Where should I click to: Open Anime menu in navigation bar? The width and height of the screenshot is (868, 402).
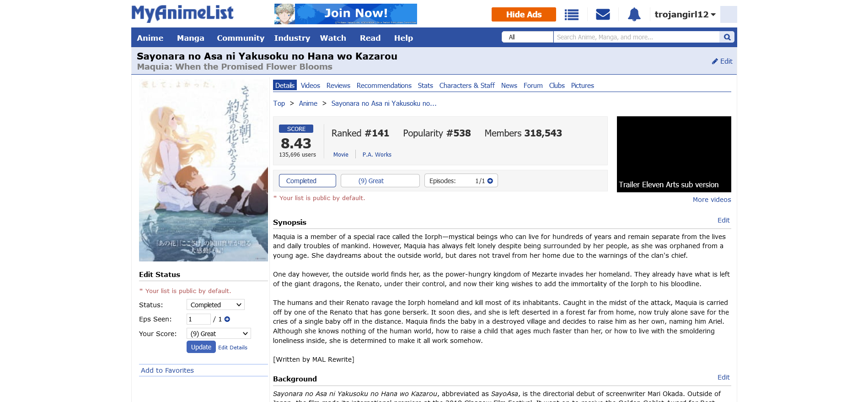pyautogui.click(x=150, y=38)
